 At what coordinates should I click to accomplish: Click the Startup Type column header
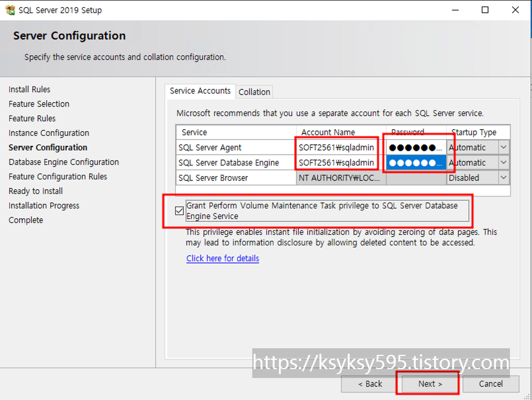(x=479, y=132)
